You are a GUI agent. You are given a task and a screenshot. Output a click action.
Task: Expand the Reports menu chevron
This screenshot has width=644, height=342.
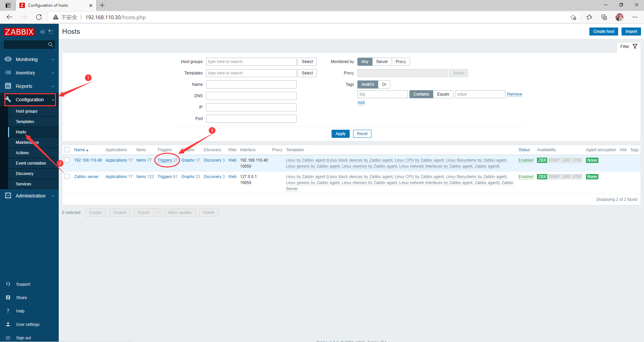[x=53, y=87]
